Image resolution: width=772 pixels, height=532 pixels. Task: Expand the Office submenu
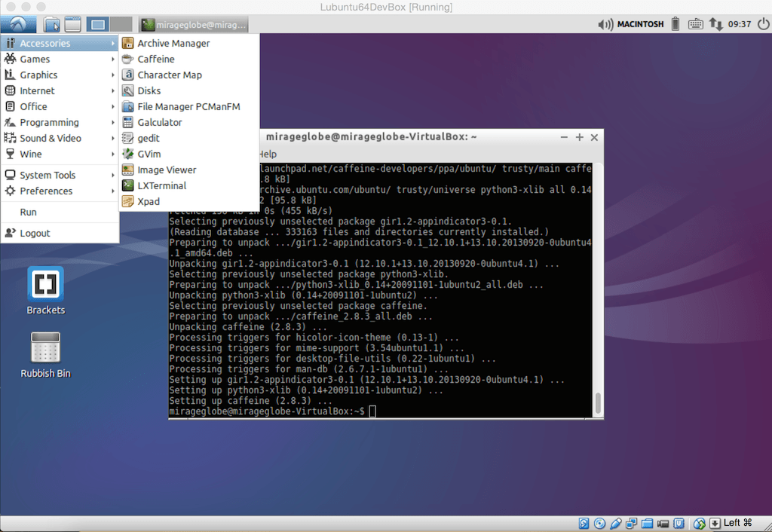(60, 106)
